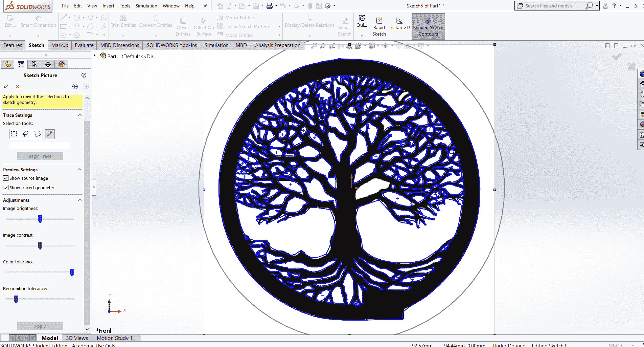Screen dimensions: 644x347
Task: Switch to the 3D Views bottom tab
Action: click(77, 338)
